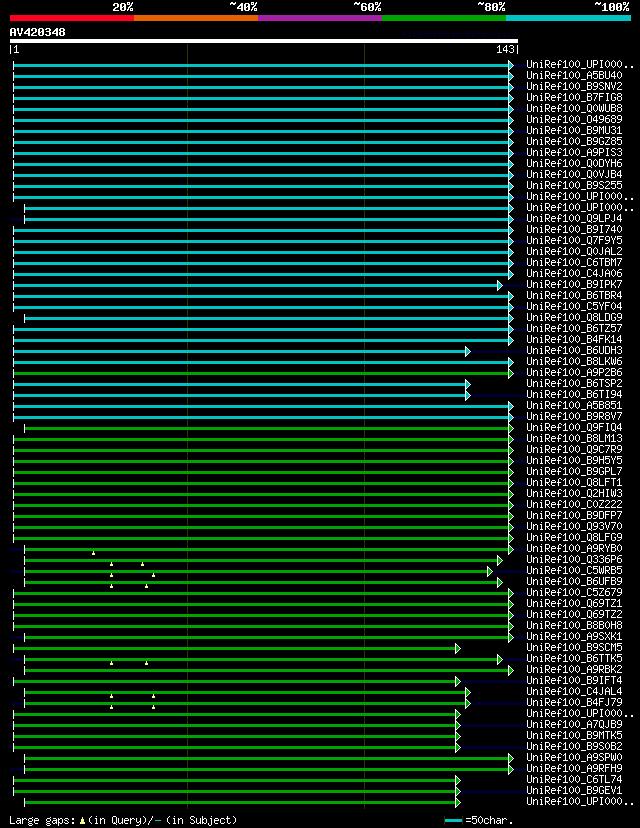Follow the UniRef100_Q9FIQ4 link
Screen dimensions: 640x828
click(x=574, y=427)
